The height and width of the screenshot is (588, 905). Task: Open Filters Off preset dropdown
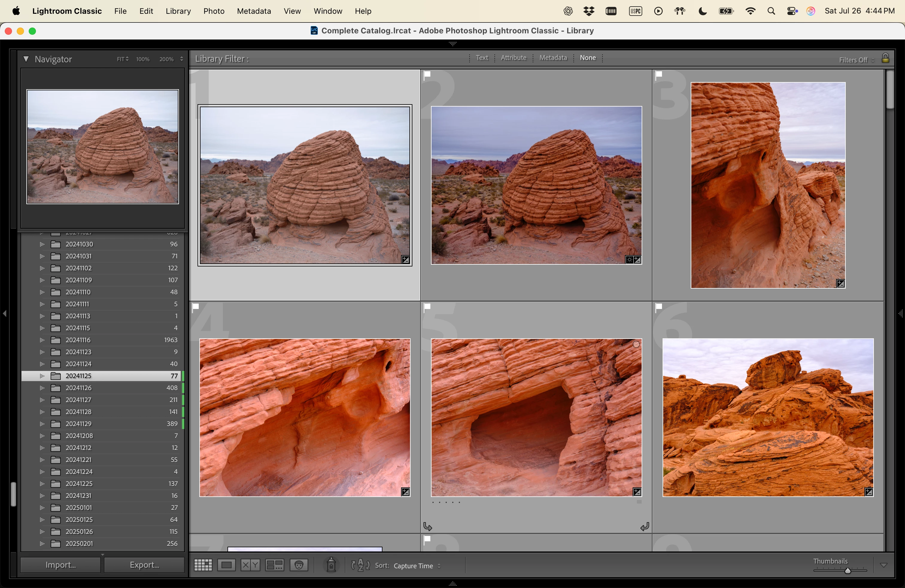[x=856, y=60]
